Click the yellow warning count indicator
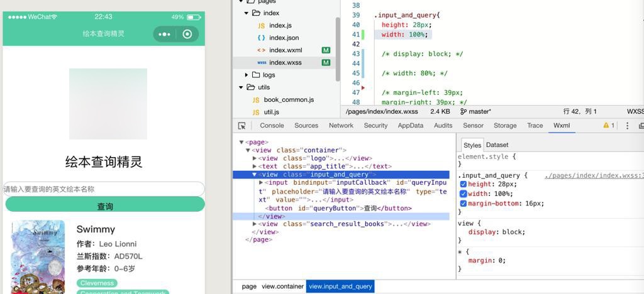Viewport: 644px width, 294px height. 609,126
